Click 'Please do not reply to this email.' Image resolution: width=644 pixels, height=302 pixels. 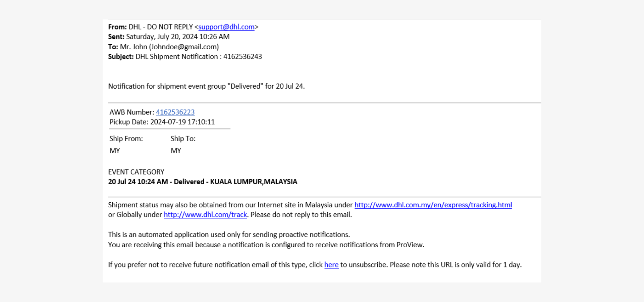pyautogui.click(x=301, y=215)
